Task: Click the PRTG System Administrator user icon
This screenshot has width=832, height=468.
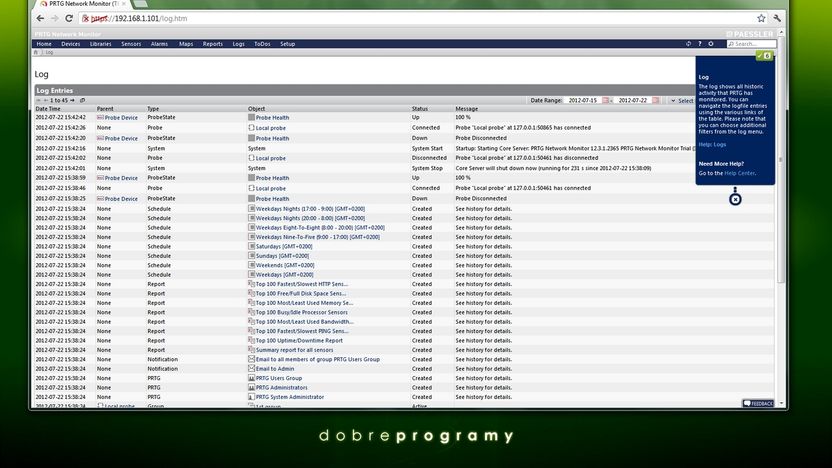Action: 252,396
